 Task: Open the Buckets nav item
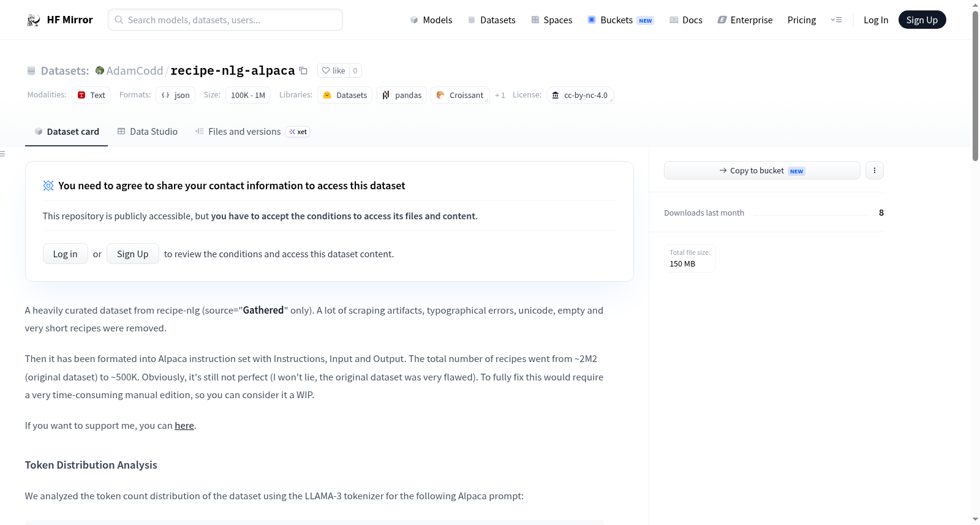click(620, 20)
